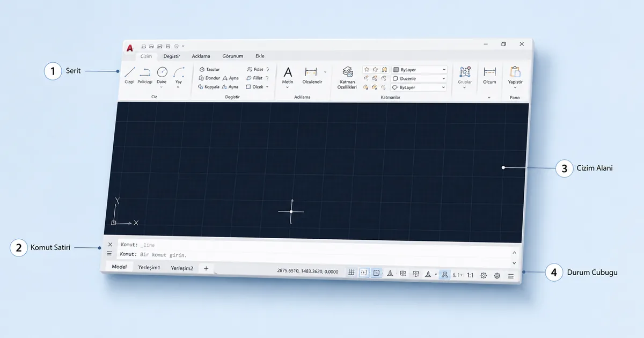
Task: Expand the Metin dropdown arrow
Action: point(288,87)
